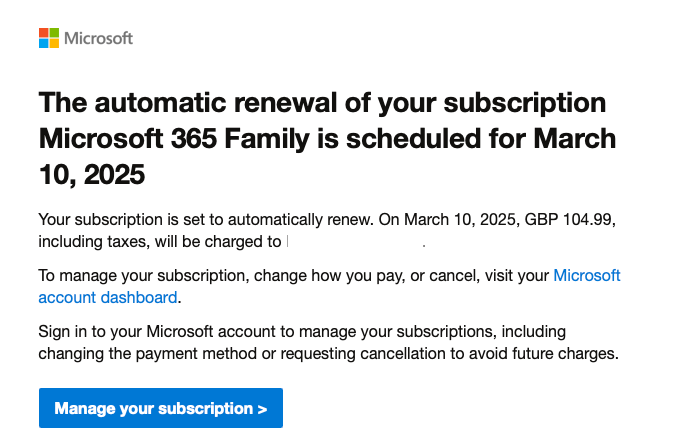Click the paragraph starting 'Your subscription is set'
Image resolution: width=673 pixels, height=447 pixels.
pos(327,231)
